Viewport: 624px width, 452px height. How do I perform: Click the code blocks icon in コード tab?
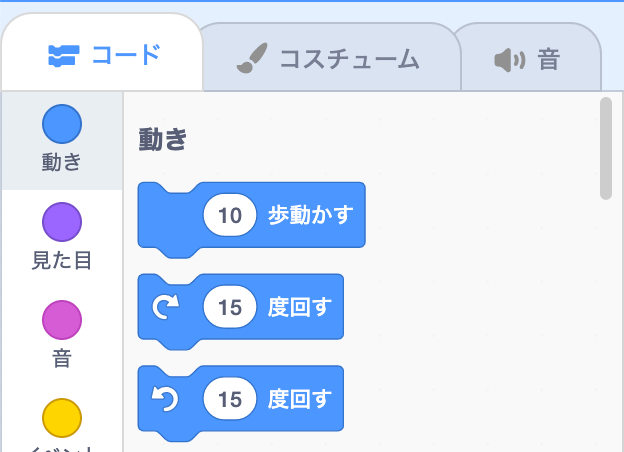(x=64, y=55)
